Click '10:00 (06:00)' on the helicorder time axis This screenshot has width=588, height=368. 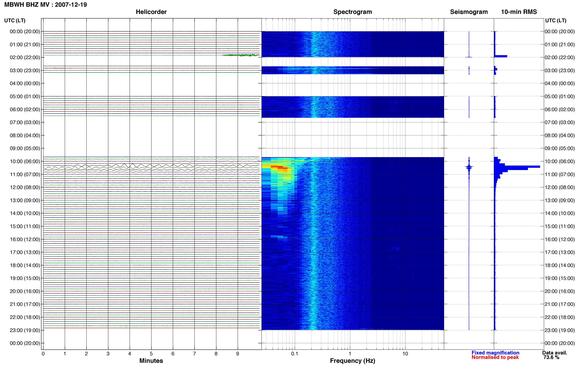(x=25, y=161)
